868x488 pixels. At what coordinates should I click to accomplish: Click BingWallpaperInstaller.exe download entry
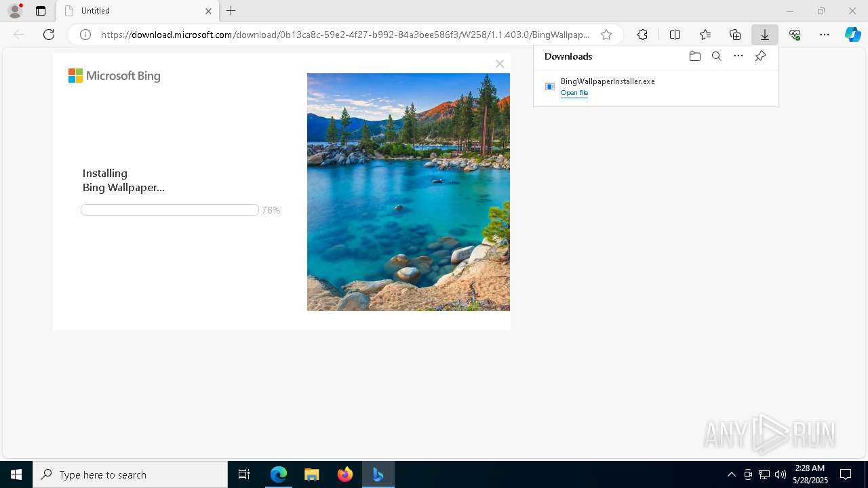(x=655, y=87)
